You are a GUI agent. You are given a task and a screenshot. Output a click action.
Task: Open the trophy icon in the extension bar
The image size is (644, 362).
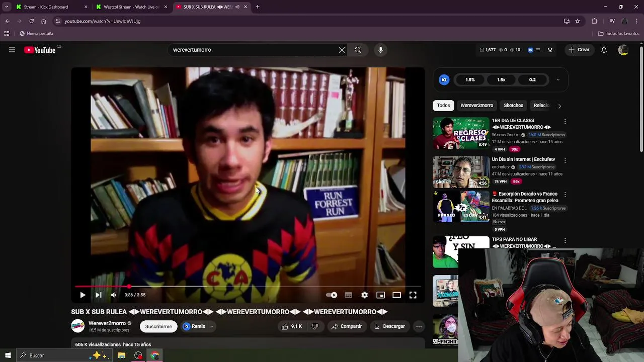(550, 50)
